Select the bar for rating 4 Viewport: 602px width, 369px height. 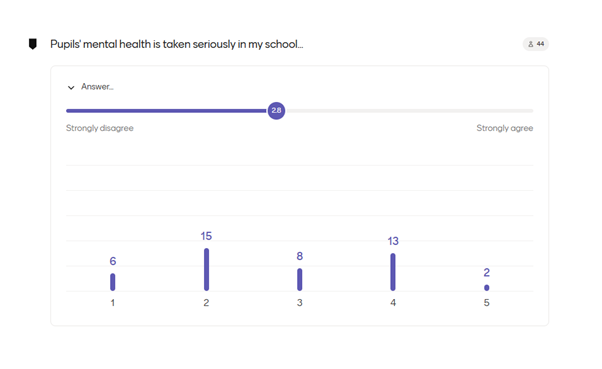393,272
